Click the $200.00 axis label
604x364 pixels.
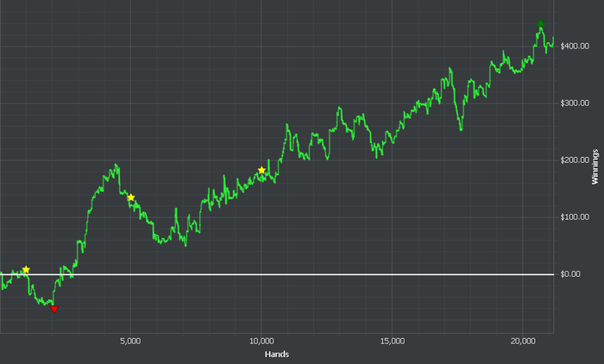pyautogui.click(x=575, y=160)
